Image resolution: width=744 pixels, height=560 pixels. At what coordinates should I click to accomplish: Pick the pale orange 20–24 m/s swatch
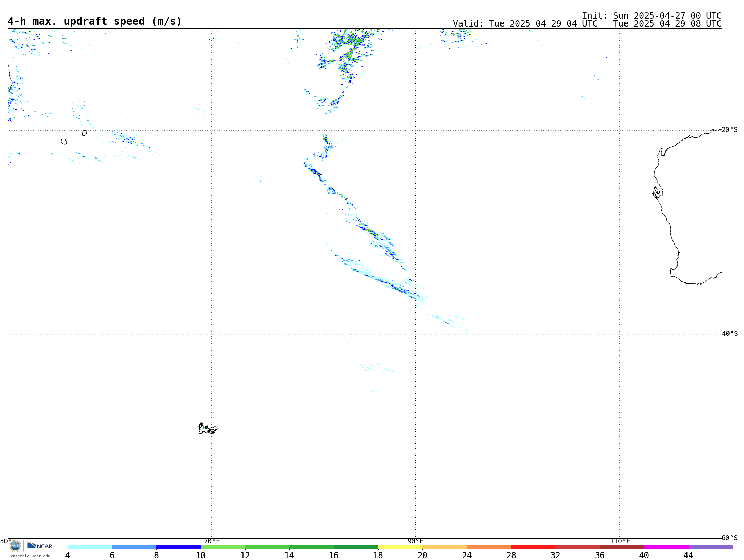pyautogui.click(x=445, y=547)
